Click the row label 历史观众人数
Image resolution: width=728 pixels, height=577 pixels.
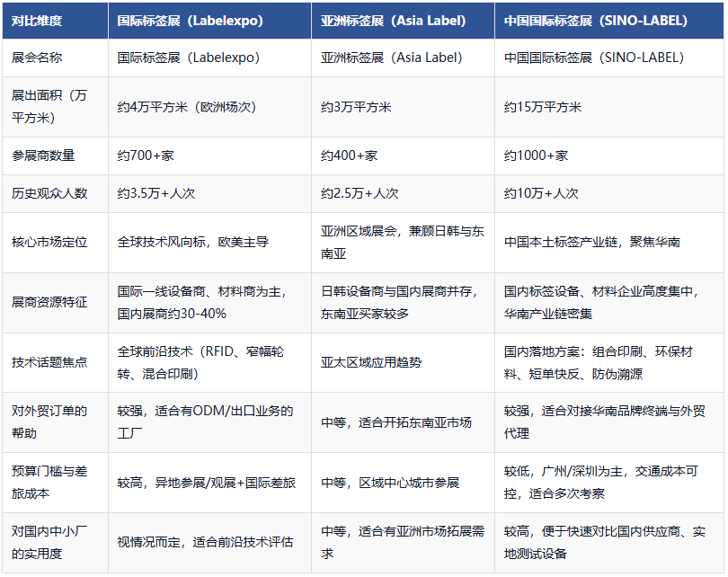tap(55, 193)
